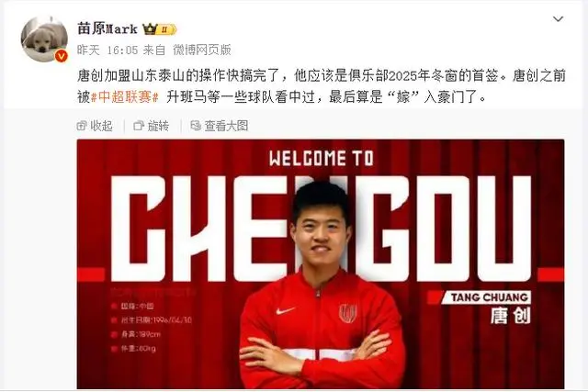The width and height of the screenshot is (588, 392).
Task: Click the club crest on the red jacket
Action: (347, 313)
